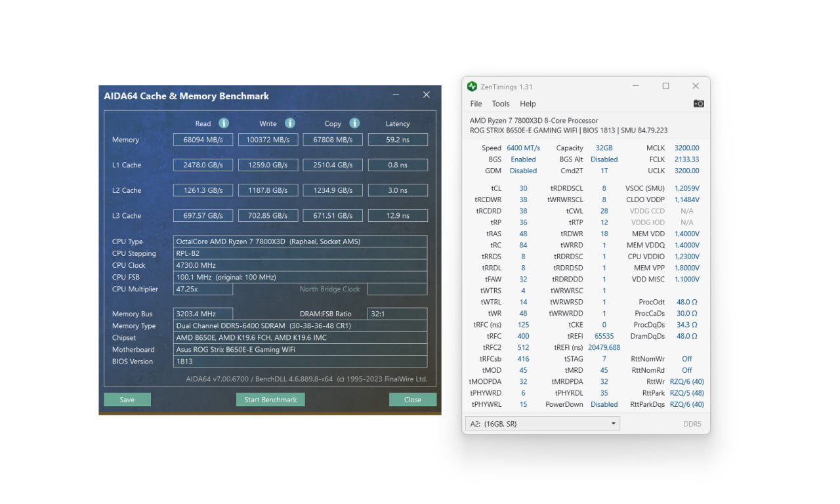
Task: Click the Capacity value 32GB
Action: tap(604, 148)
